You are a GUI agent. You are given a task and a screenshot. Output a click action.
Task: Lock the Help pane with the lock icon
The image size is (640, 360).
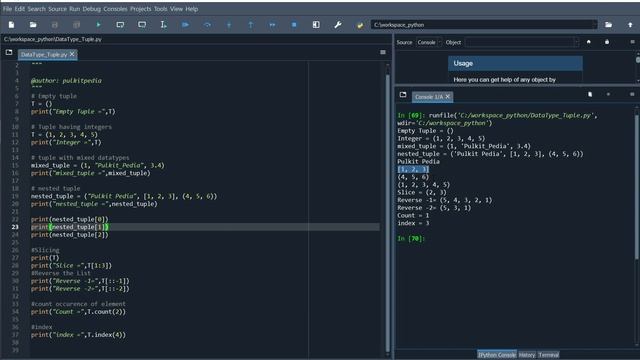point(607,42)
